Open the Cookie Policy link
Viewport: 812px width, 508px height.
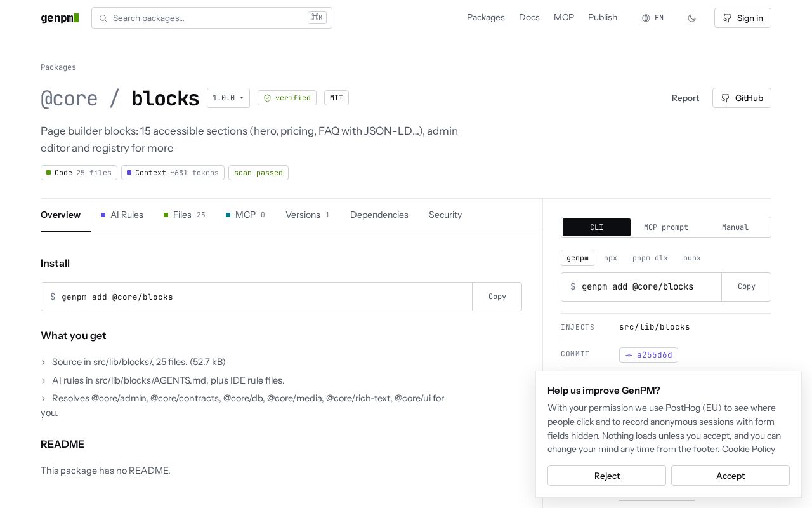pyautogui.click(x=749, y=449)
